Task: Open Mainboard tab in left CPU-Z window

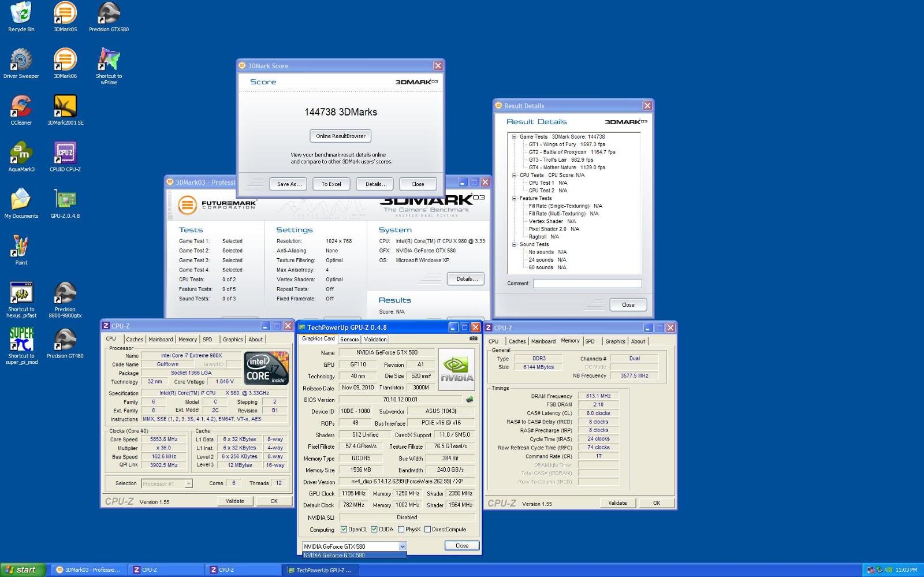Action: tap(161, 340)
